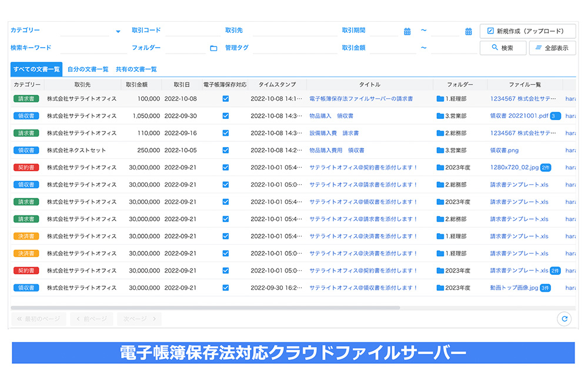Click folder icon for 1.経理部 in first row
Viewport: 588px width, 375px height.
(x=440, y=99)
